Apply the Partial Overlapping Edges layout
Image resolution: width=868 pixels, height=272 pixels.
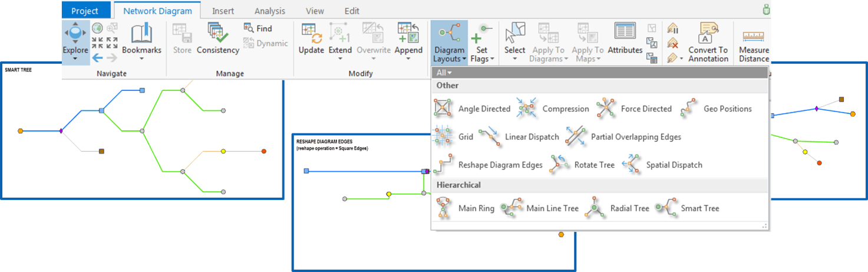click(623, 137)
